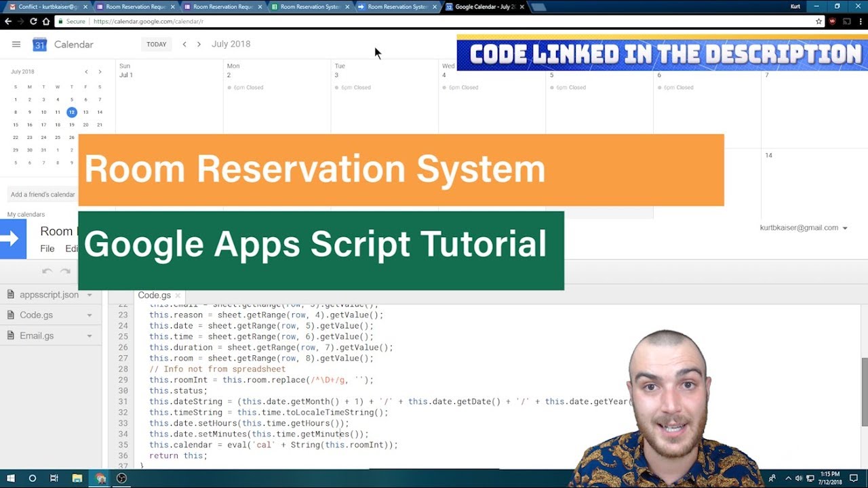Open Cortana search circle on the taskbar
The height and width of the screenshot is (488, 868).
32,479
